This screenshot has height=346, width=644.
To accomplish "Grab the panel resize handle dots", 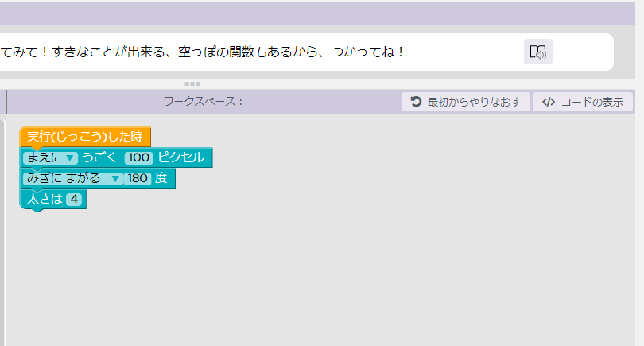I will tap(192, 84).
